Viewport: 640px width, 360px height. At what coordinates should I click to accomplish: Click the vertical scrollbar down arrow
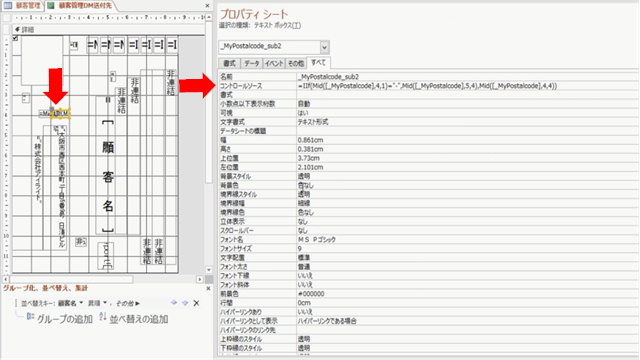209,270
